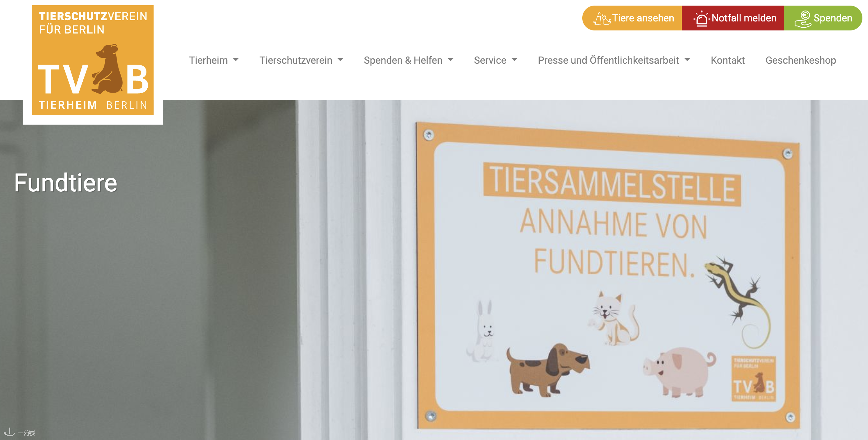The width and height of the screenshot is (868, 440).
Task: Click the download icon at bottom left
Action: [x=9, y=432]
